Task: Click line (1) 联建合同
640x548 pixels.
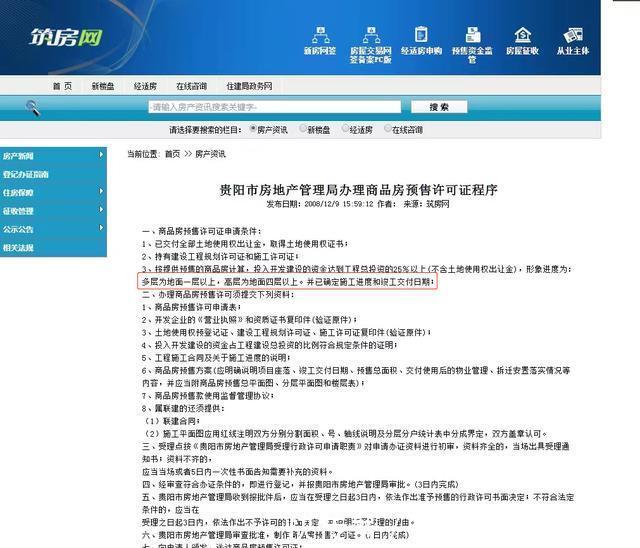Action: pyautogui.click(x=172, y=421)
